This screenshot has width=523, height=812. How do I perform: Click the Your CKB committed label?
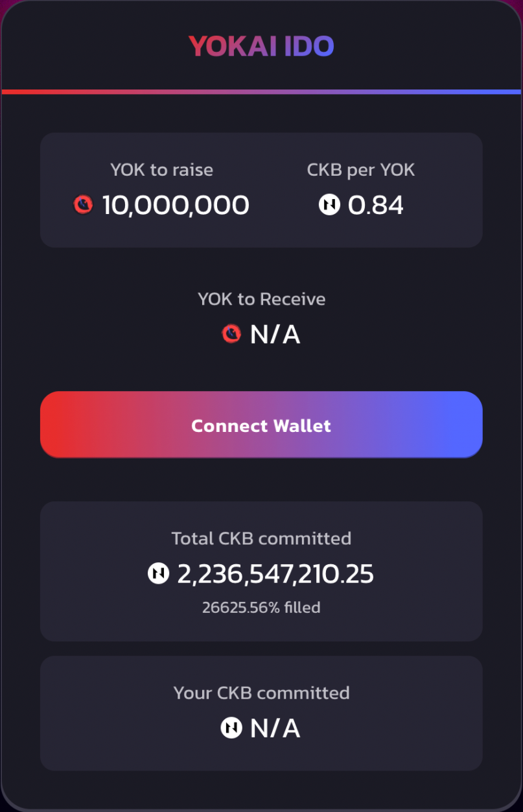261,693
